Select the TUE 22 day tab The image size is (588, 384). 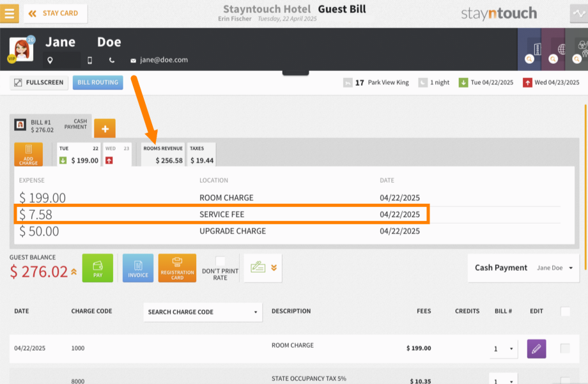pos(79,154)
